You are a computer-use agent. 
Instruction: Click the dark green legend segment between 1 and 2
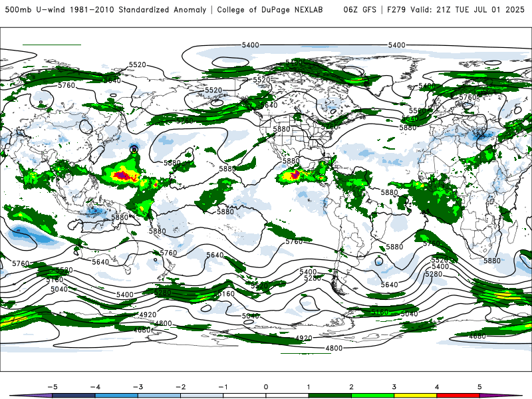tap(330, 396)
